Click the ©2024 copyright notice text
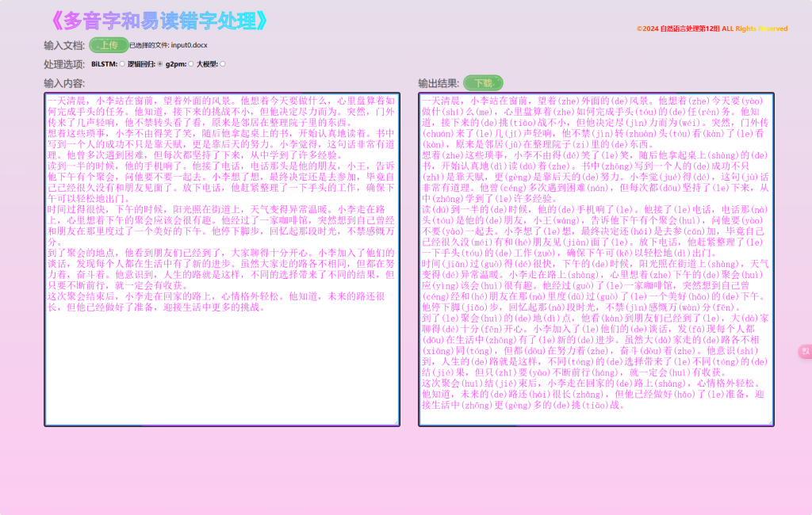 point(711,29)
